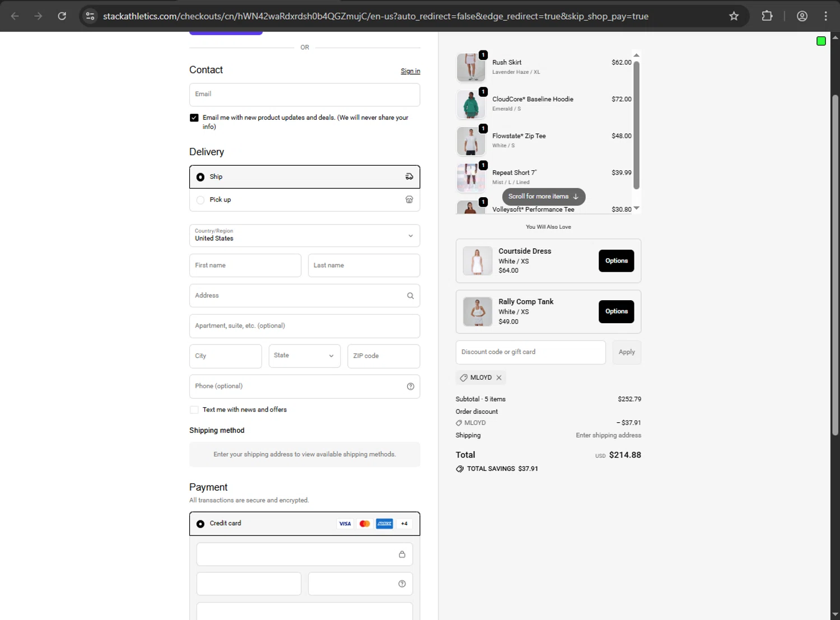Click the $214.88 total amount
The image size is (840, 620).
click(x=625, y=455)
